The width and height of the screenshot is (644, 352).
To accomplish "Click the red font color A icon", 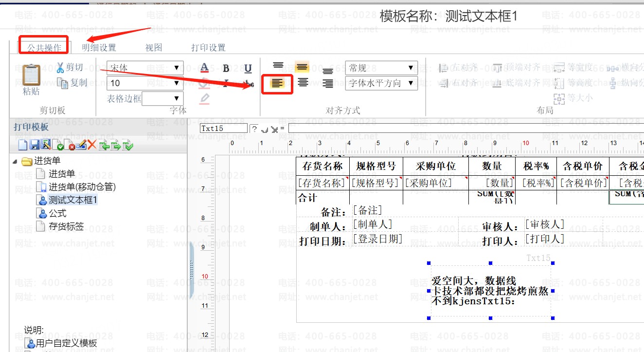I will (205, 68).
